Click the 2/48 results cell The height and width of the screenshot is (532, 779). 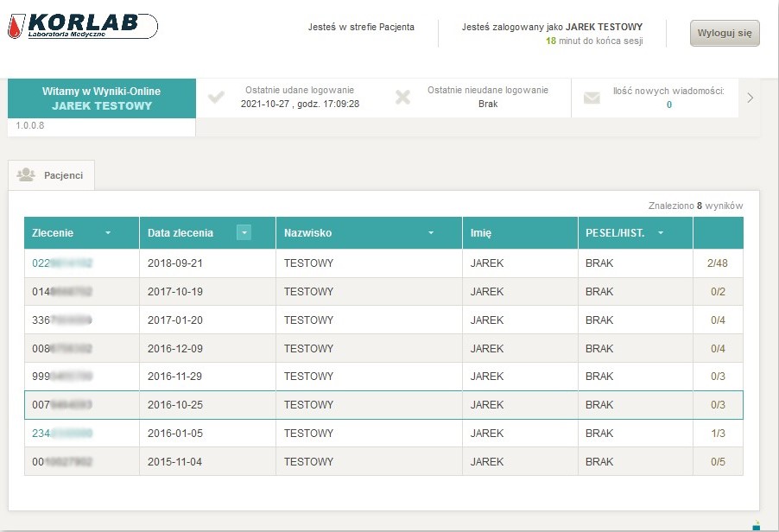717,263
